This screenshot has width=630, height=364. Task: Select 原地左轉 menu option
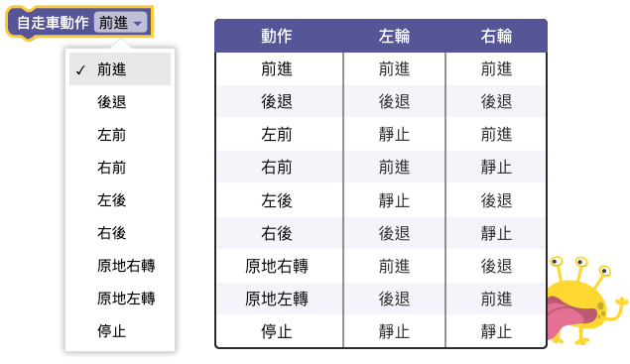point(120,299)
